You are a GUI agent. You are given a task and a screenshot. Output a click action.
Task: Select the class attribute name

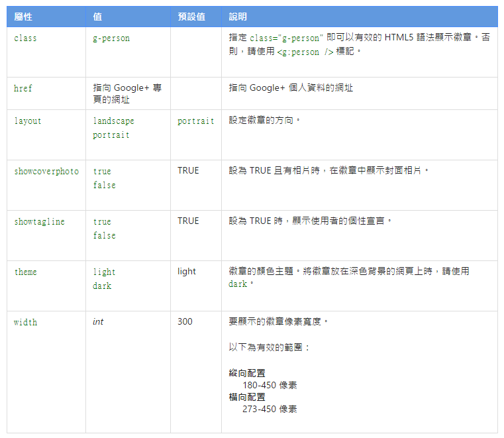pos(25,38)
